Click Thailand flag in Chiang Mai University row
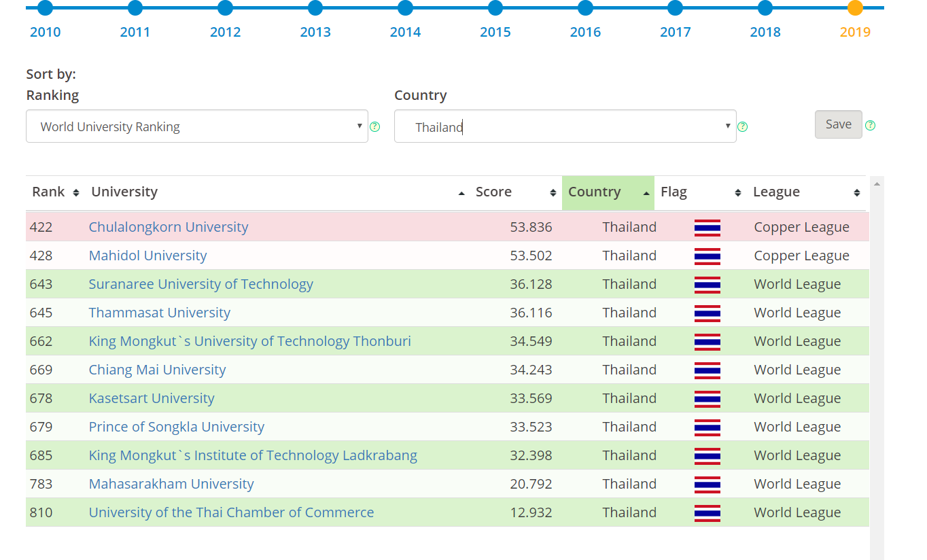 pyautogui.click(x=707, y=370)
